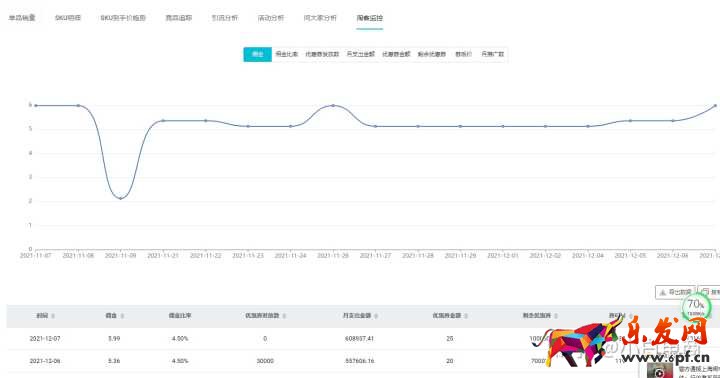Sort by 优惠券金额 column arrows
The height and width of the screenshot is (378, 720).
coord(466,316)
